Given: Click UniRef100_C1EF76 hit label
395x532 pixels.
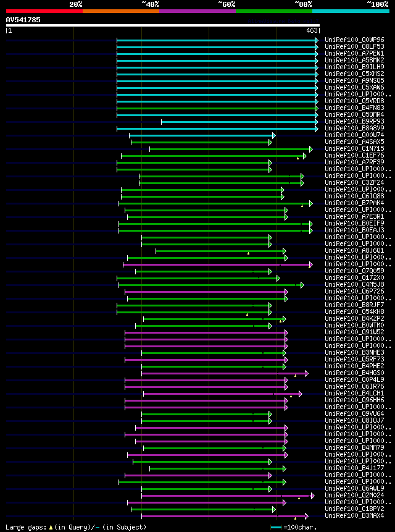Looking at the screenshot, I should (354, 155).
